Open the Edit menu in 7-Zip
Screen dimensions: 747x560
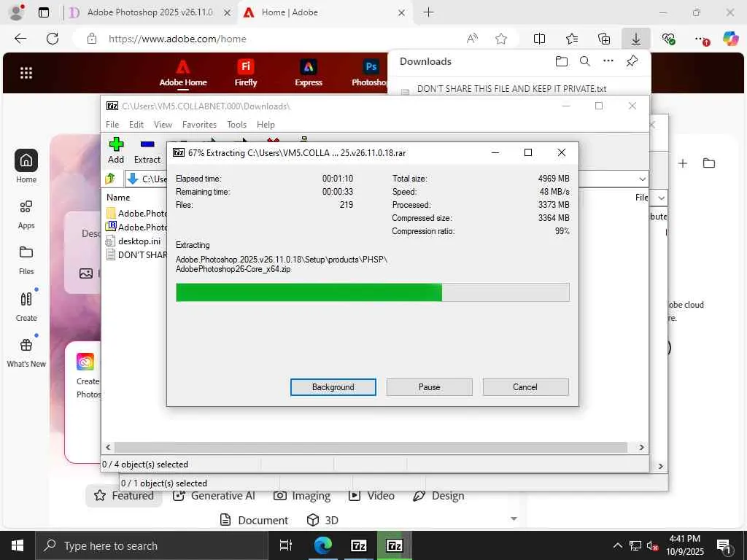[136, 124]
